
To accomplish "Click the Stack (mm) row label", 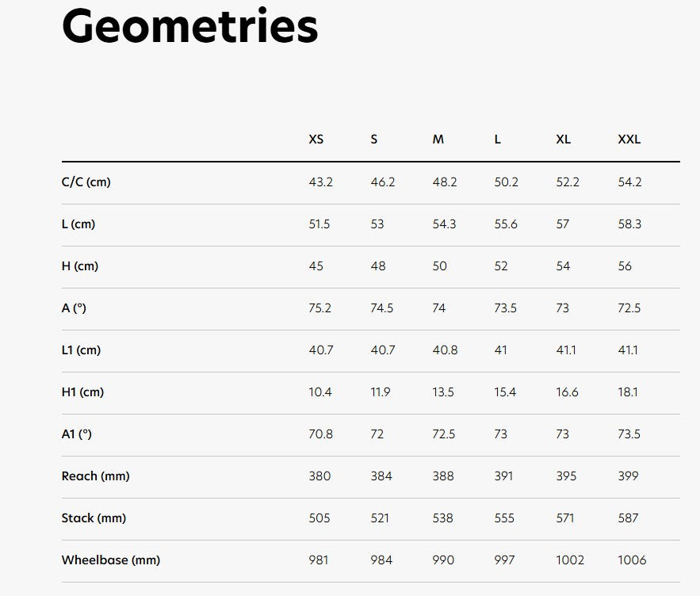I will coord(94,518).
